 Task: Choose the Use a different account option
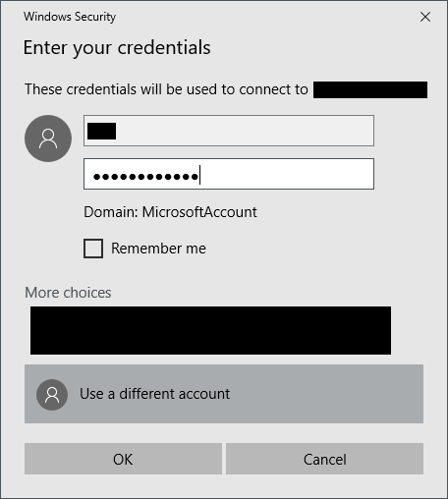(x=224, y=394)
